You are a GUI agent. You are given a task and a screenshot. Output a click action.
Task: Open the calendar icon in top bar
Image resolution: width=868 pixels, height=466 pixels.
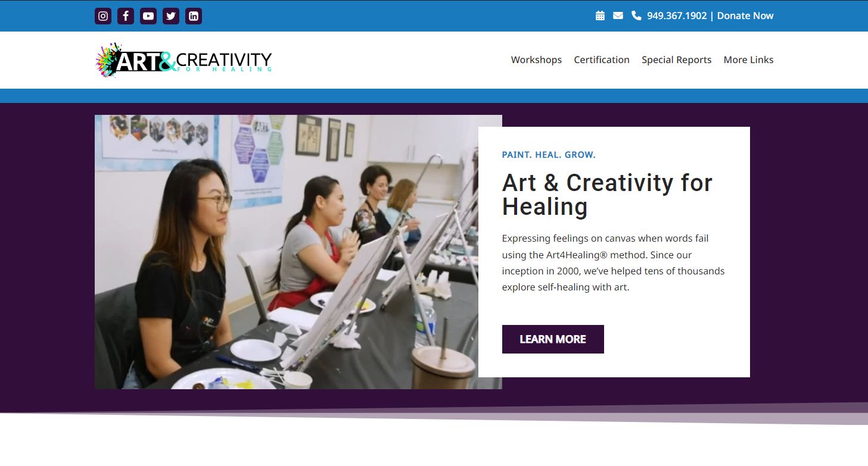[600, 15]
